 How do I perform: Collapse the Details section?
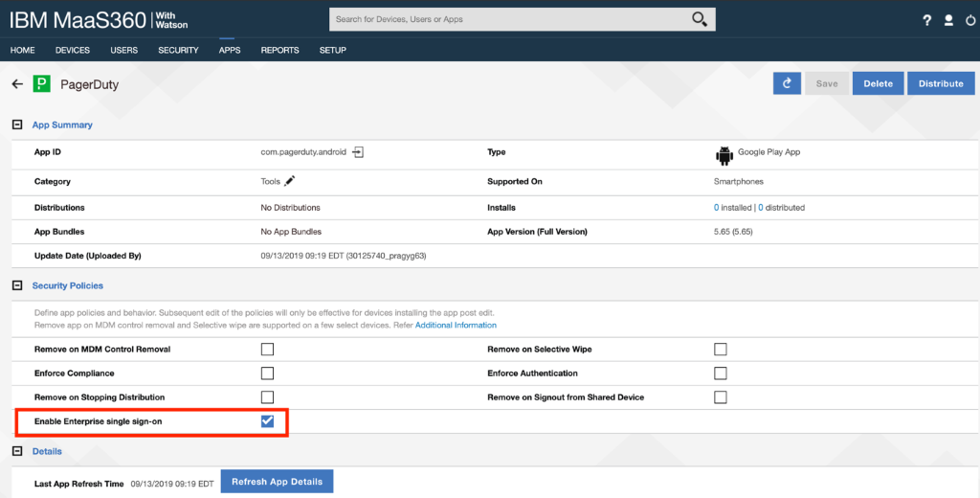17,451
